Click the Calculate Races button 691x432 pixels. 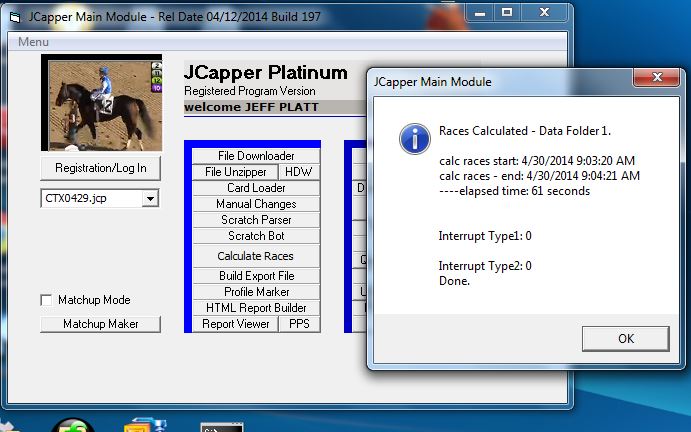click(x=256, y=256)
